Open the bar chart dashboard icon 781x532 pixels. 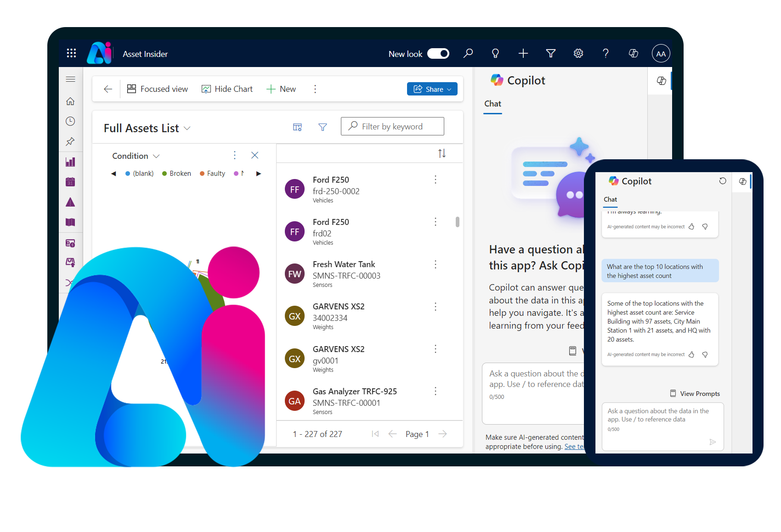70,162
